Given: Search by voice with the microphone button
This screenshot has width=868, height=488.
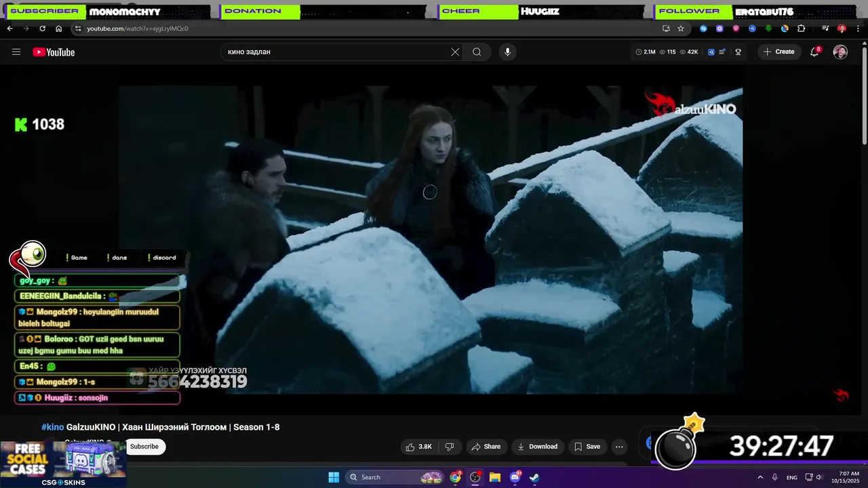Looking at the screenshot, I should pos(507,52).
